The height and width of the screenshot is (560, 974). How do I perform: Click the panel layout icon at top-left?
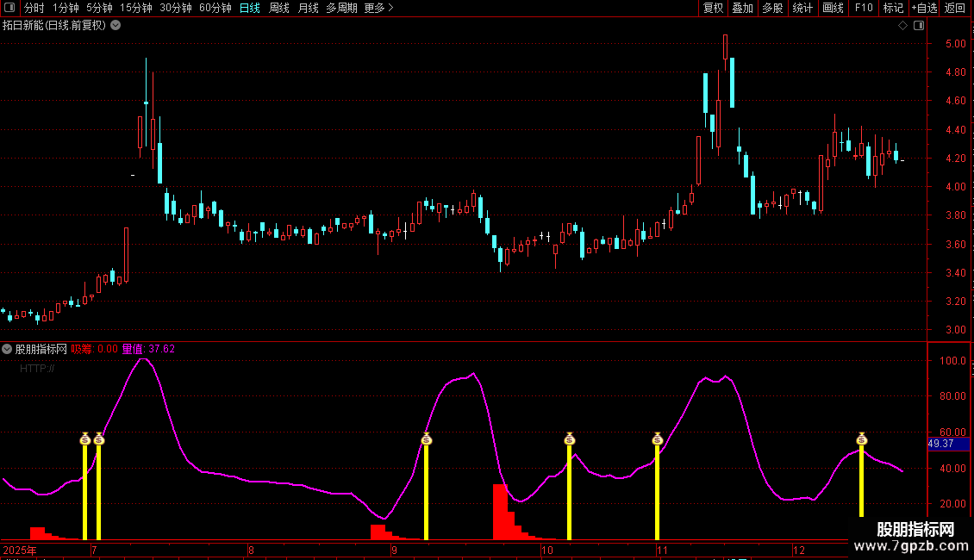9,8
